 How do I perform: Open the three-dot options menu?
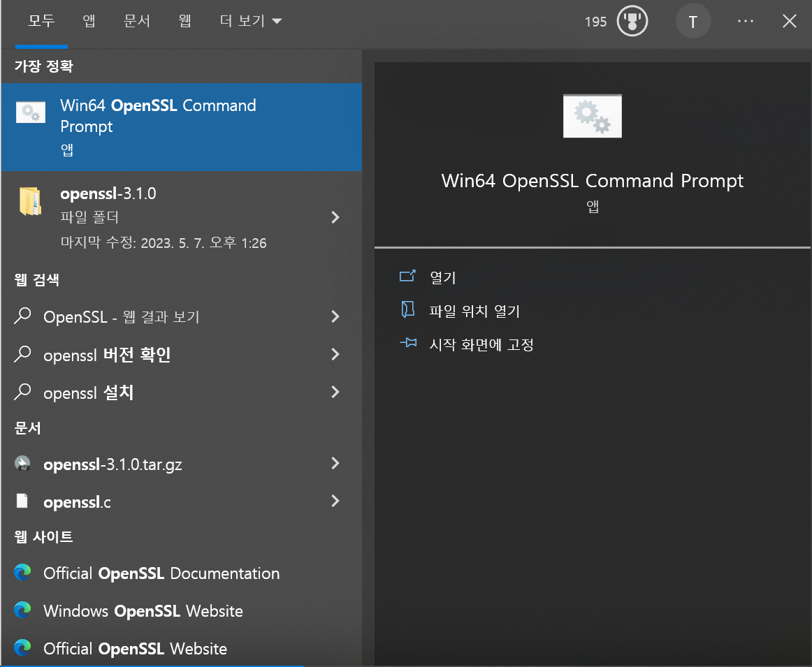pyautogui.click(x=745, y=21)
